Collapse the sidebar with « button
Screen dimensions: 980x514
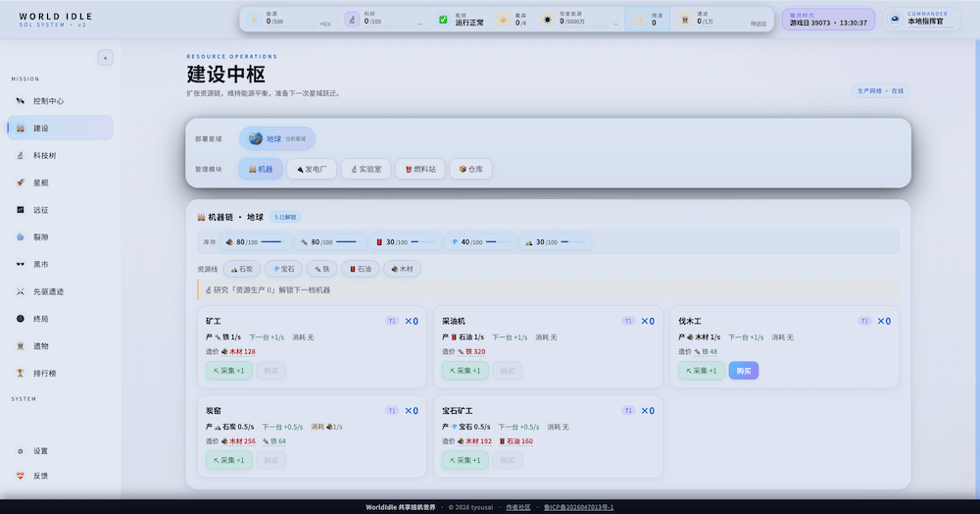pyautogui.click(x=105, y=58)
